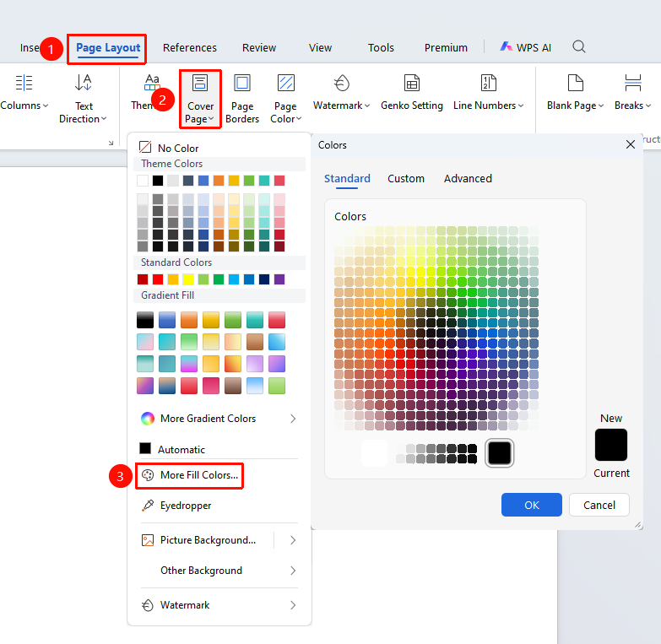Open the Review tab
This screenshot has height=644, width=661.
click(x=259, y=47)
